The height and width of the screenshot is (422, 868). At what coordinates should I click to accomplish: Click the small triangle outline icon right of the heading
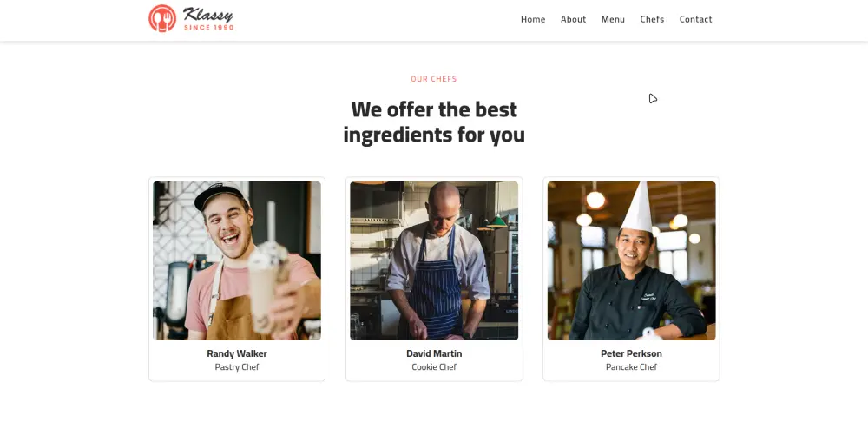pos(653,98)
